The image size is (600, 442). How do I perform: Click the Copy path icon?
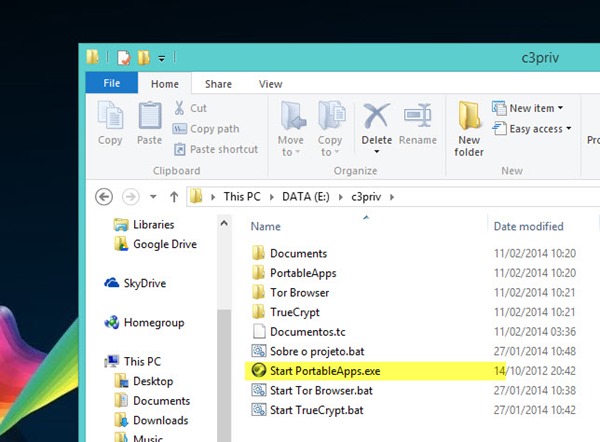179,129
